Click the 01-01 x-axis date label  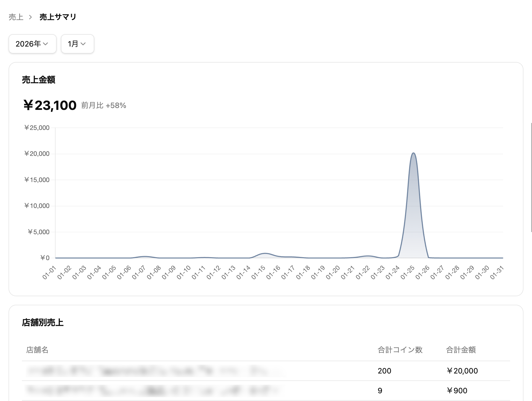(x=49, y=272)
